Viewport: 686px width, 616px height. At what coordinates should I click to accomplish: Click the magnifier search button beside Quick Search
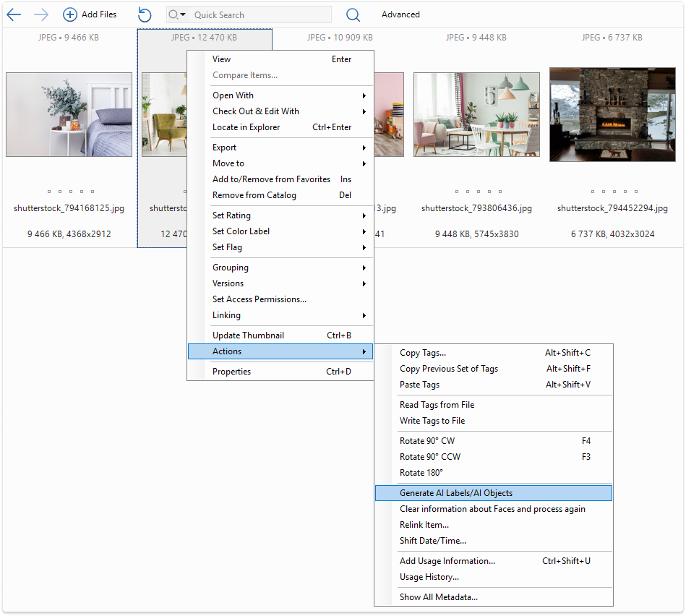[353, 14]
